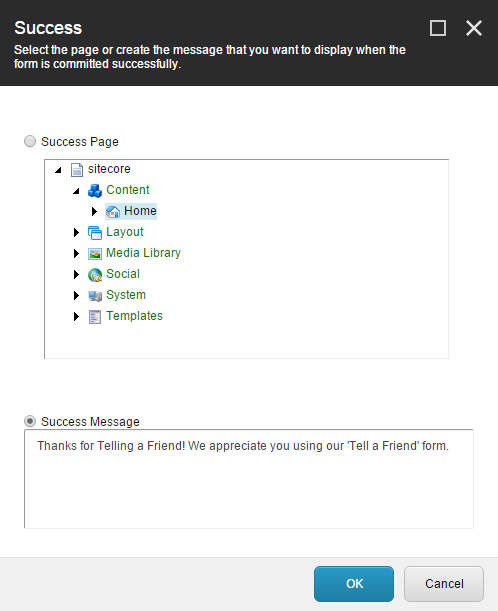
Task: Maximize the Success dialog
Action: click(438, 28)
